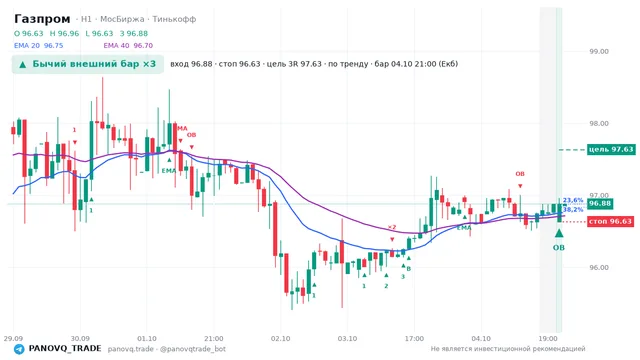Screen dimensions: 640x360
Task: Click the 'З 96.88' close value
Action: pyautogui.click(x=134, y=33)
